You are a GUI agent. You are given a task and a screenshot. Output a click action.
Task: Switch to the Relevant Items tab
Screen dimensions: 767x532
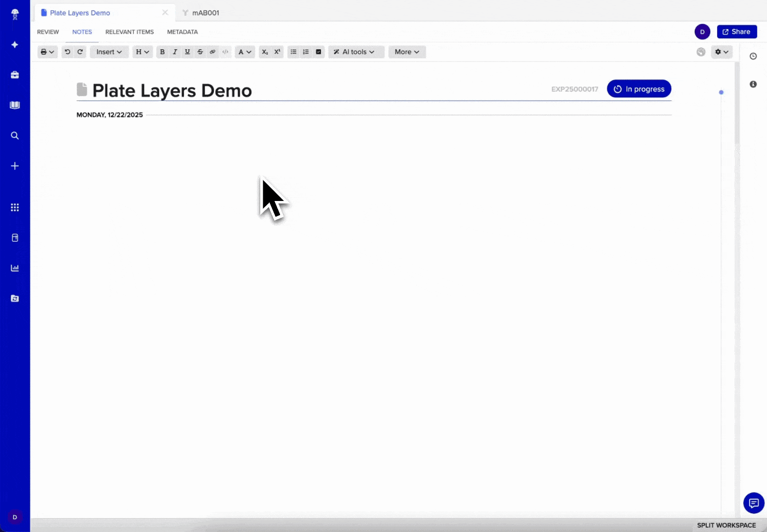click(x=129, y=32)
